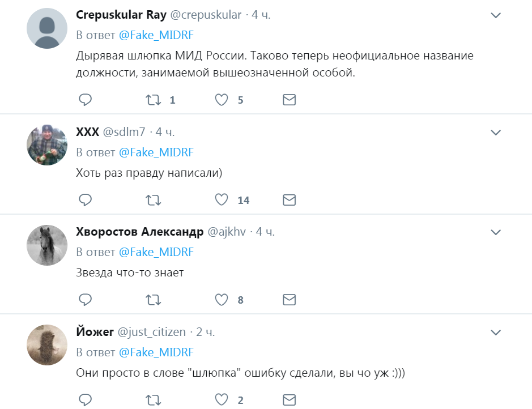This screenshot has width=532, height=409.
Task: Click the reply bubble under XXX's tweet
Action: click(x=86, y=199)
